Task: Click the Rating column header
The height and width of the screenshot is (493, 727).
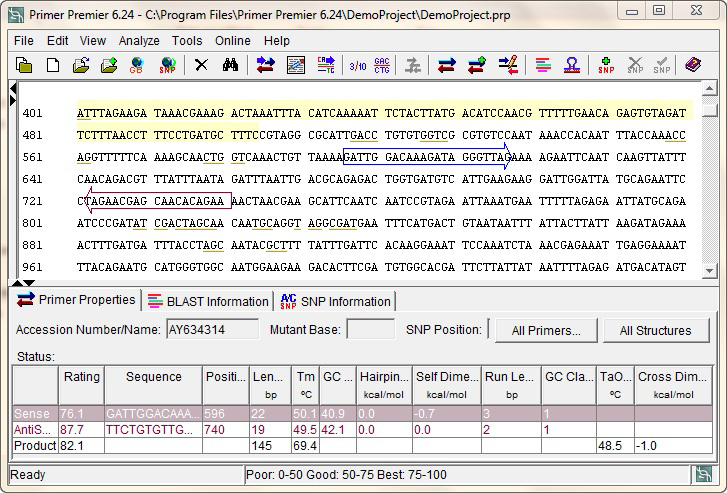Action: pyautogui.click(x=82, y=385)
